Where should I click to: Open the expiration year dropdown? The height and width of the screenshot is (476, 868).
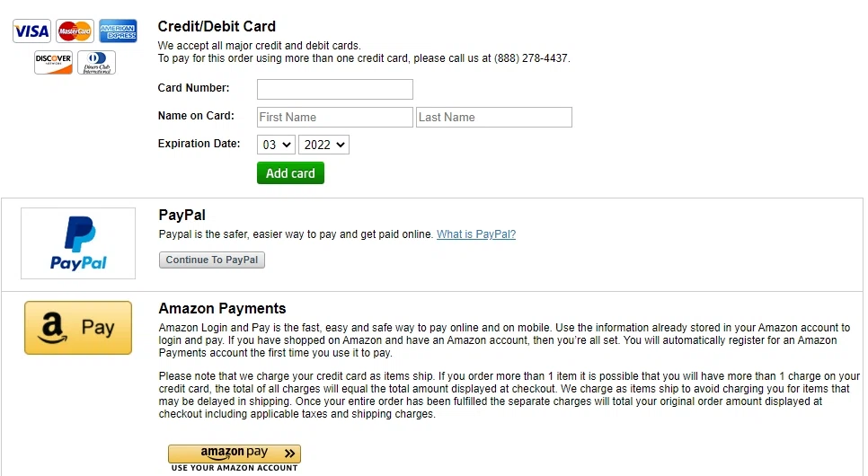[x=323, y=145]
